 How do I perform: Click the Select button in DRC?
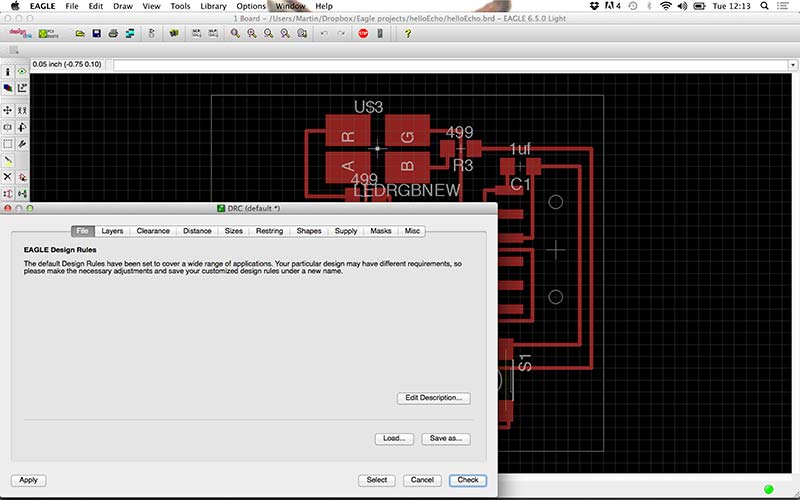coord(377,480)
